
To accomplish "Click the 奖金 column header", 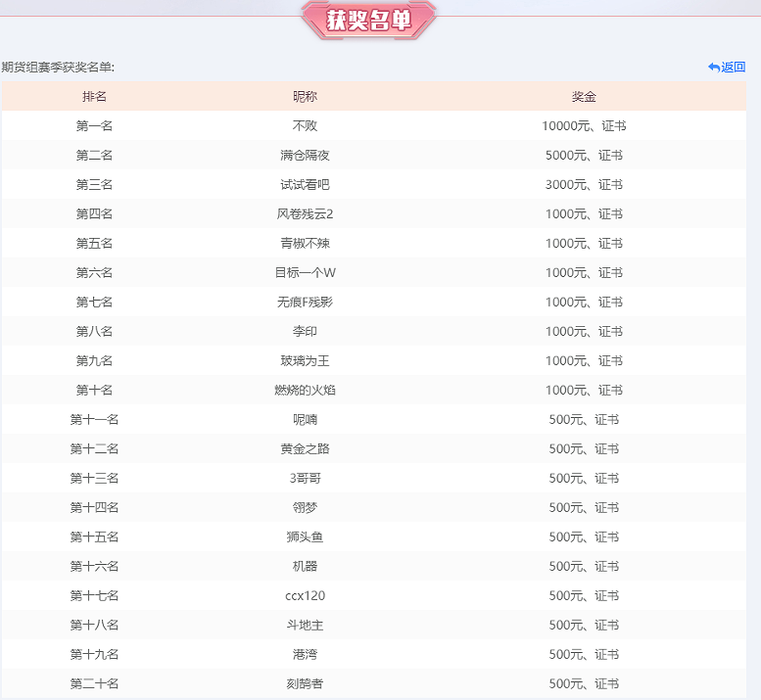I will pos(584,97).
